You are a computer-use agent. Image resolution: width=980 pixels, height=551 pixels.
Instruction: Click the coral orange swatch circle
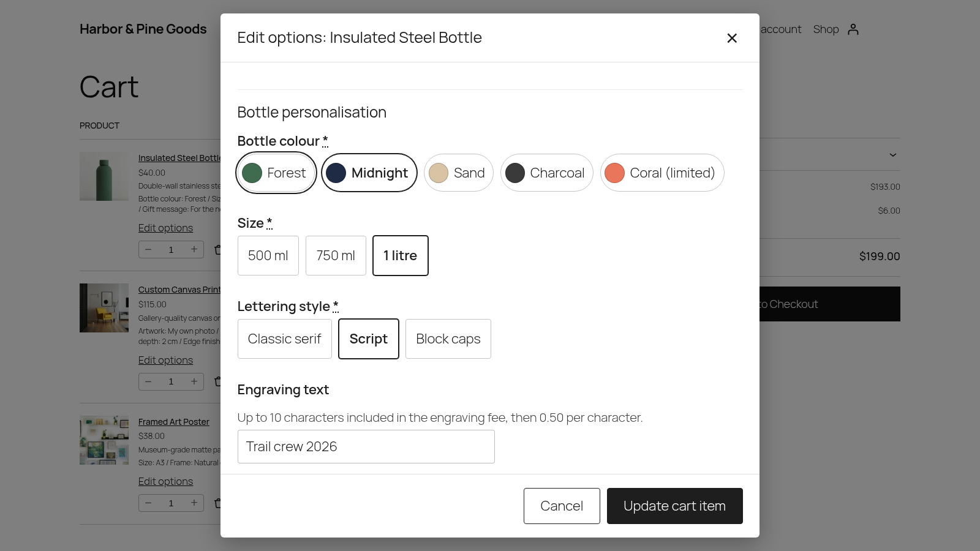click(x=615, y=173)
